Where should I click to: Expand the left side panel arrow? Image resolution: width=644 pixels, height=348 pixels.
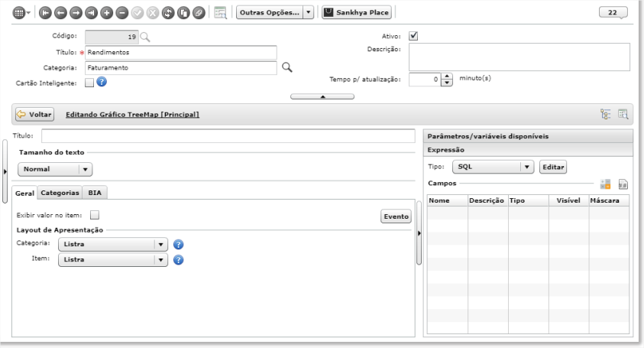5,171
